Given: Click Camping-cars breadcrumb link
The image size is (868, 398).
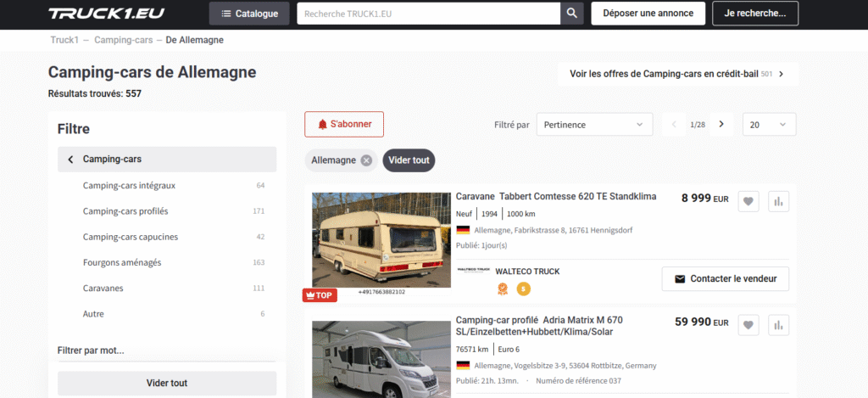Looking at the screenshot, I should (x=124, y=40).
